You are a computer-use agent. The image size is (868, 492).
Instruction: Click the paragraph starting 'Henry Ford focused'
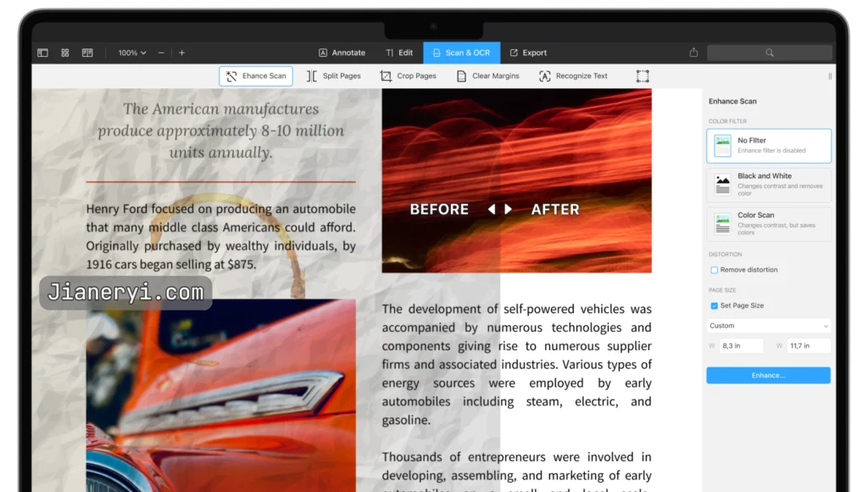(x=221, y=237)
